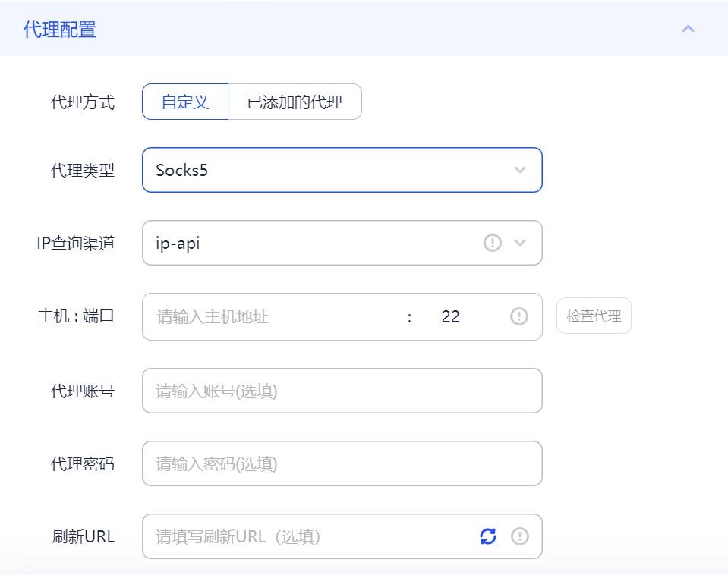Focus the 请输入主机地址 host input
The height and width of the screenshot is (575, 728).
coord(273,316)
